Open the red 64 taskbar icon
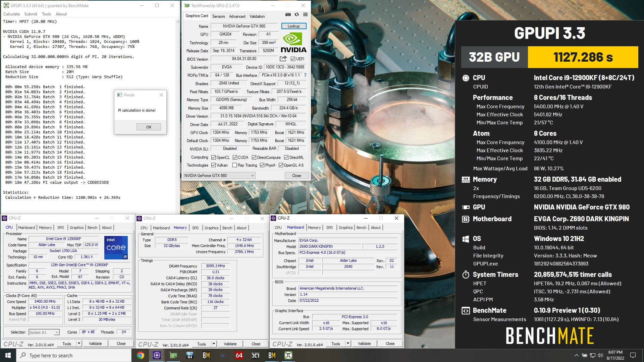Viewport: 644px width, 362px height. tap(239, 355)
